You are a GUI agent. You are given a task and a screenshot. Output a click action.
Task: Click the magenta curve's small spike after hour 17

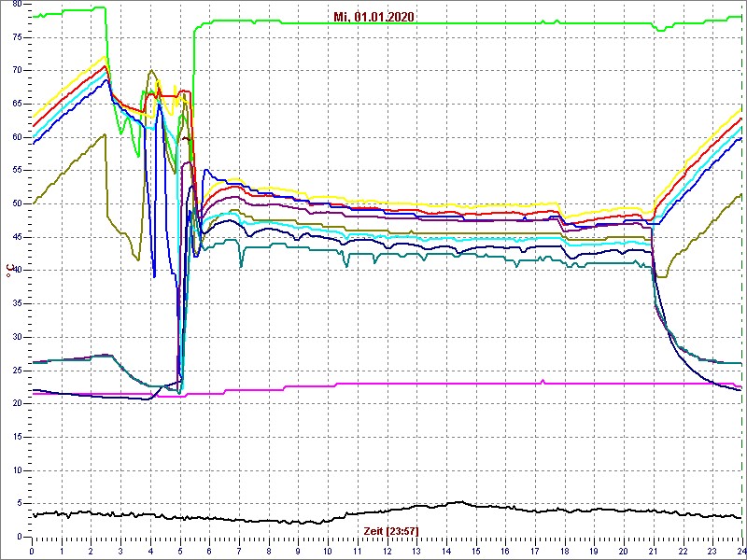[x=543, y=380]
